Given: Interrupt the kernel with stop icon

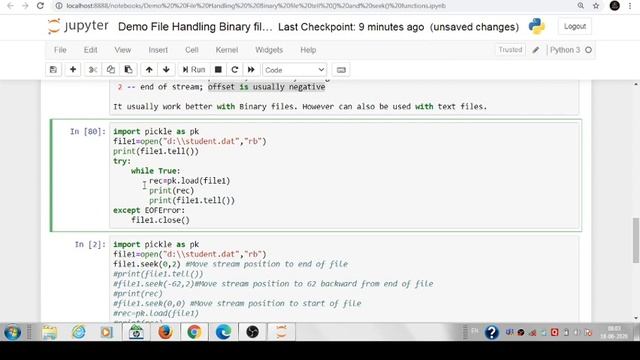Looking at the screenshot, I should click(x=218, y=70).
